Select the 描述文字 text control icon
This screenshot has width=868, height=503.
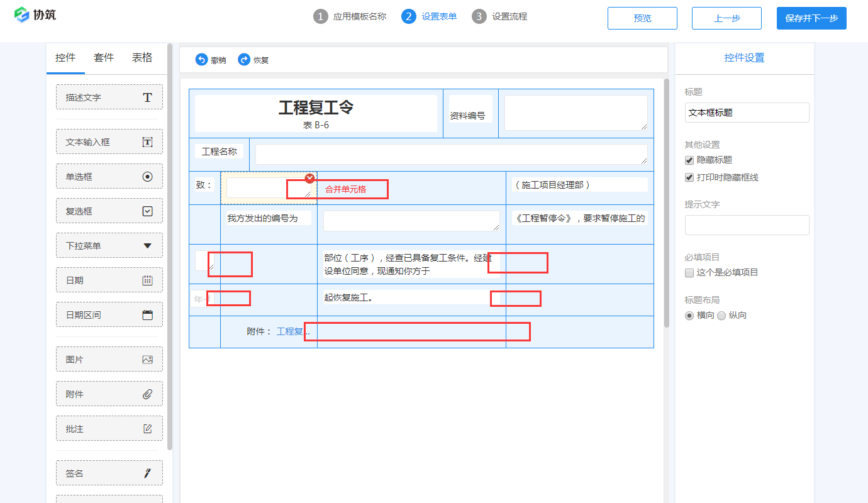[x=147, y=97]
